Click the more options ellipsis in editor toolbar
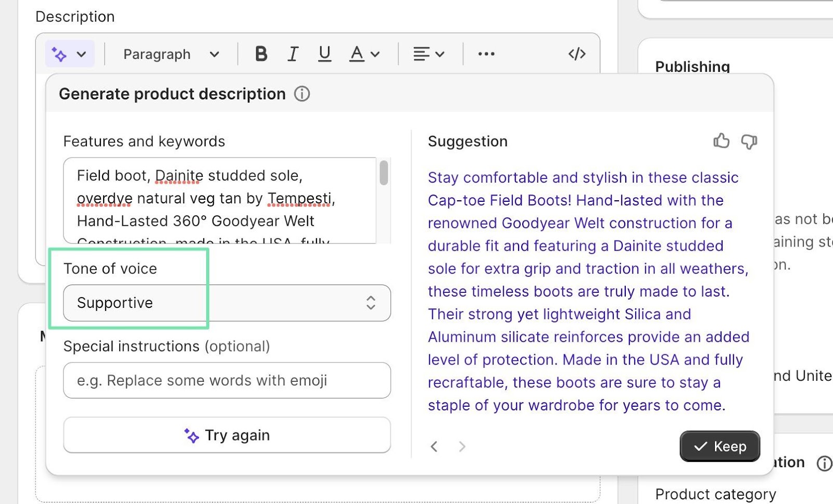 485,54
